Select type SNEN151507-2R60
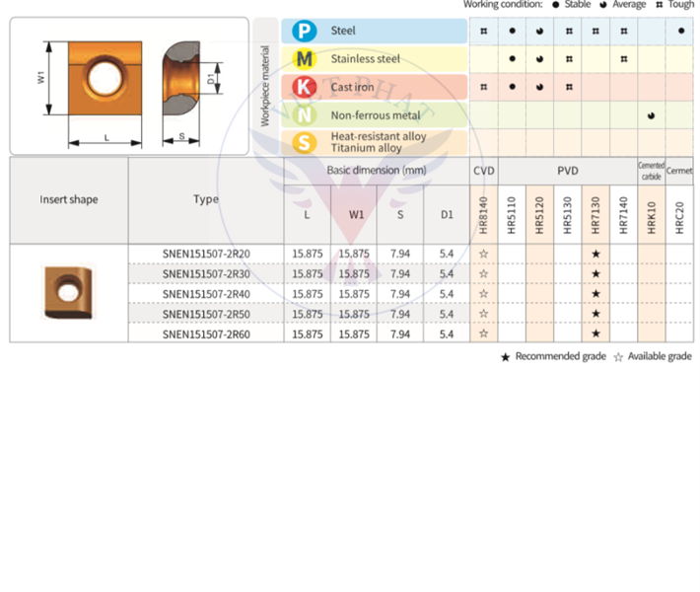Screen dimensions: 700x592 [x=206, y=334]
